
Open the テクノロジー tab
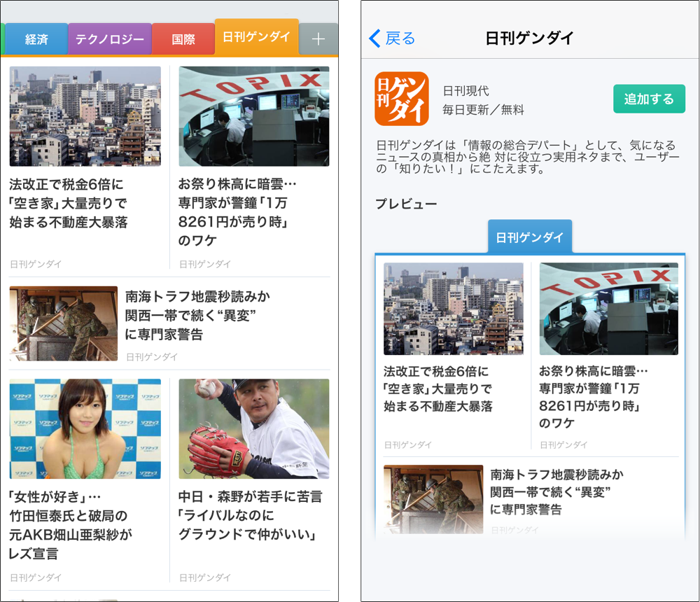pyautogui.click(x=110, y=39)
